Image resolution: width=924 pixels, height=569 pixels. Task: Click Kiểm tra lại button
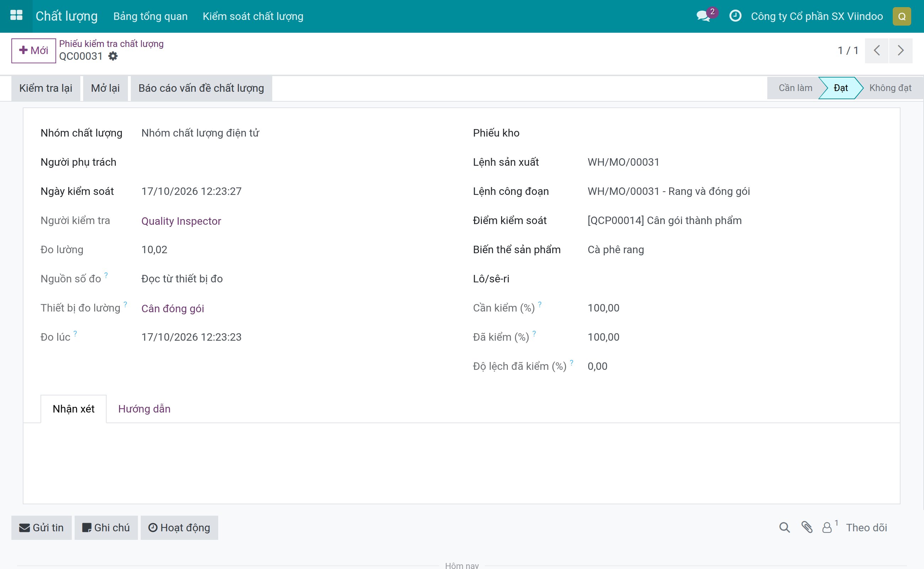pyautogui.click(x=45, y=88)
